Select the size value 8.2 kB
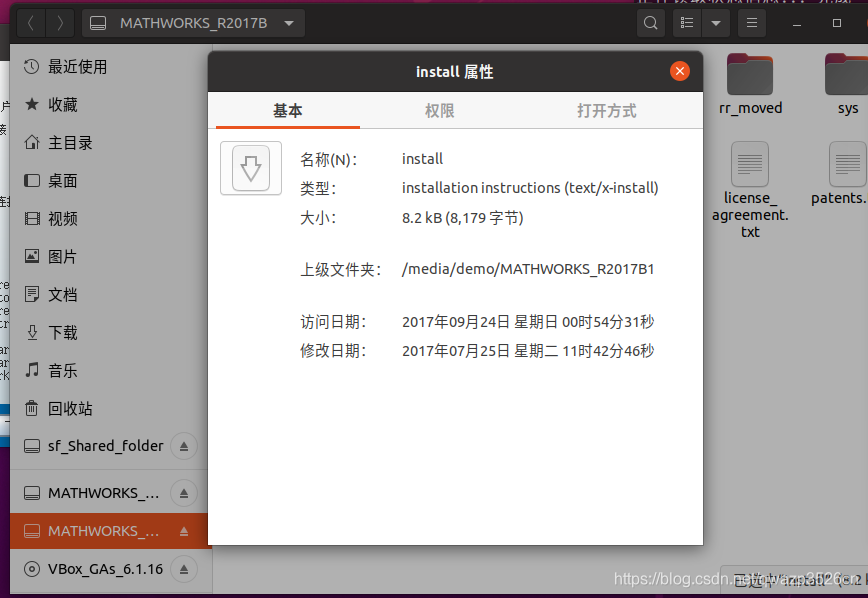Image resolution: width=868 pixels, height=598 pixels. (463, 218)
